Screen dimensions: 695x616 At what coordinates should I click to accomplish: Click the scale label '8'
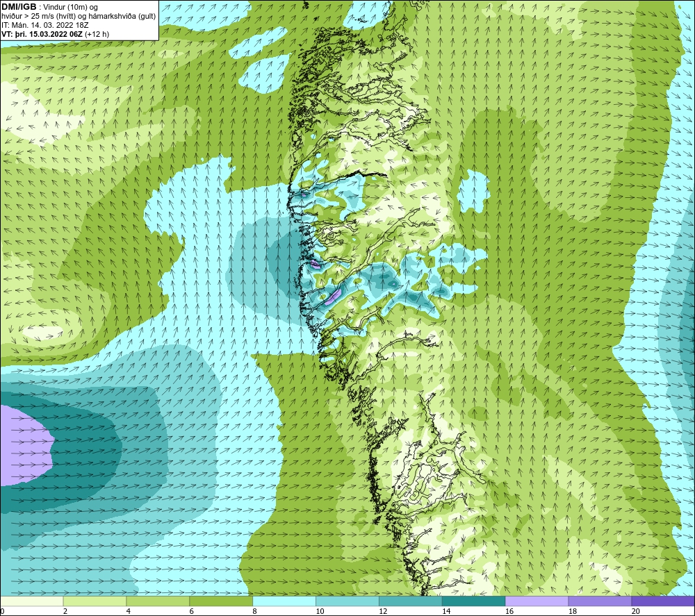[255, 611]
